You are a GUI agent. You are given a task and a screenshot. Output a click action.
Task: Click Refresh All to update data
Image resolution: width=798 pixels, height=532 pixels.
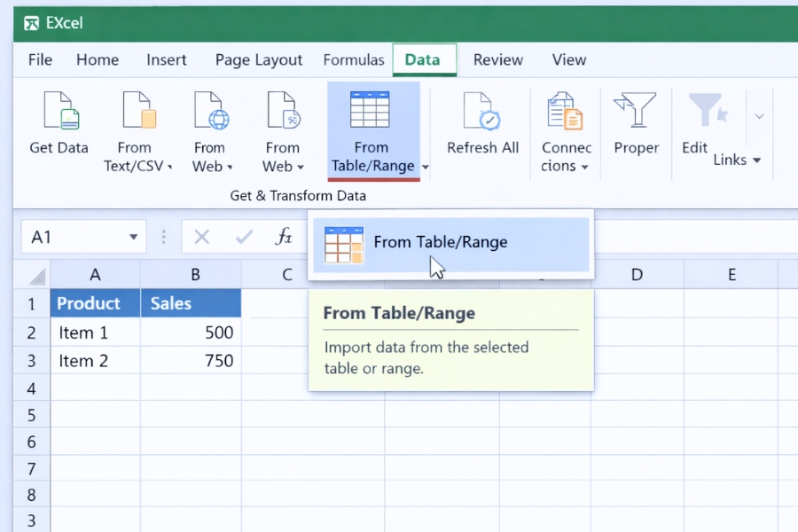(x=481, y=115)
